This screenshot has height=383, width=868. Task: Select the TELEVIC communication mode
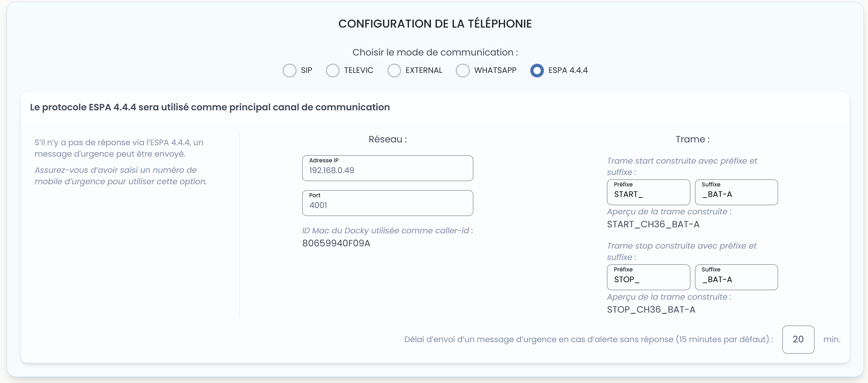[333, 70]
